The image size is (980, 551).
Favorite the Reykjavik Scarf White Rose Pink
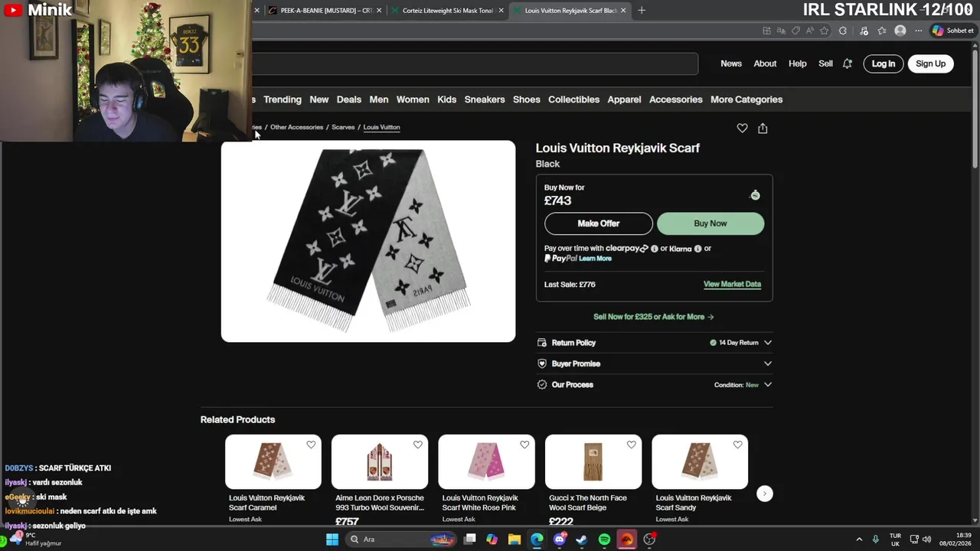[x=524, y=445]
